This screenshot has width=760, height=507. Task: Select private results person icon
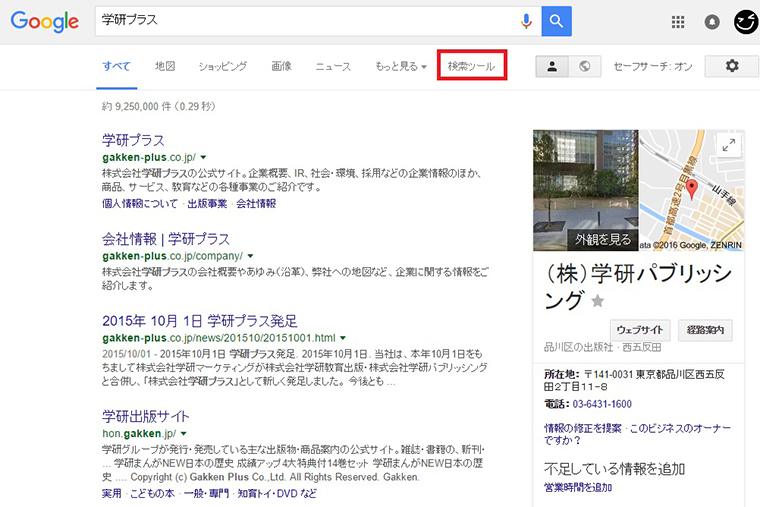(552, 66)
